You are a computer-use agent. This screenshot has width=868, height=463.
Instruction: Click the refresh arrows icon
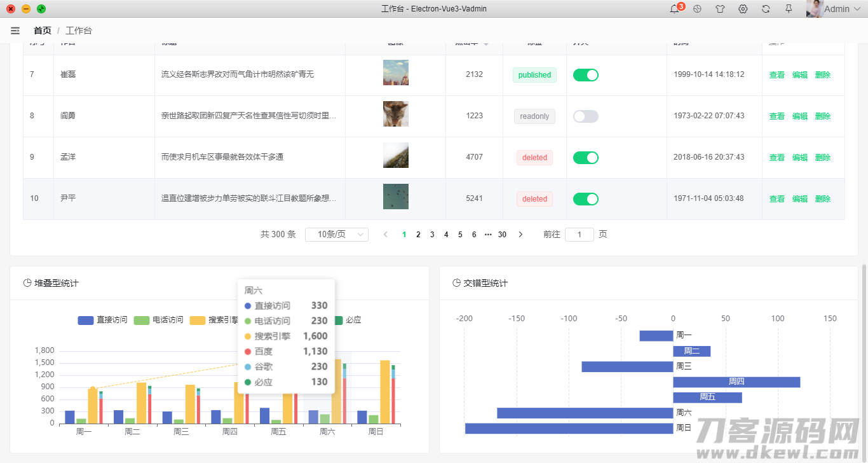tap(766, 9)
